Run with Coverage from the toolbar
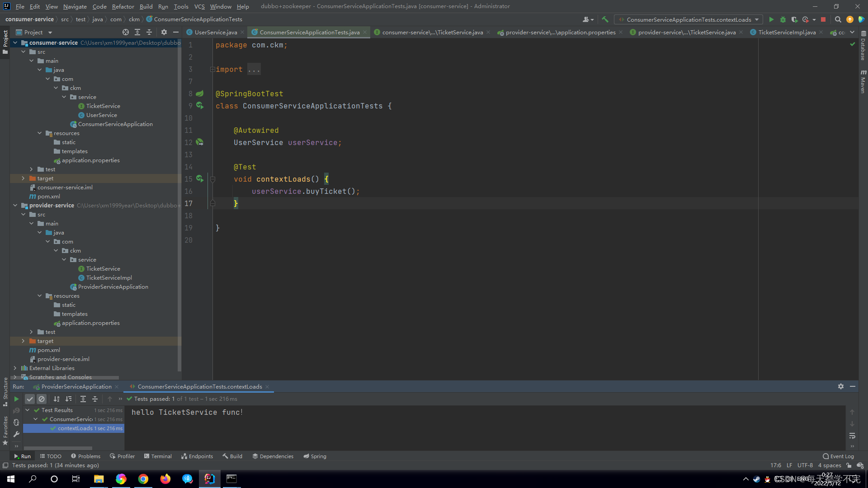Viewport: 868px width, 488px height. (x=794, y=19)
